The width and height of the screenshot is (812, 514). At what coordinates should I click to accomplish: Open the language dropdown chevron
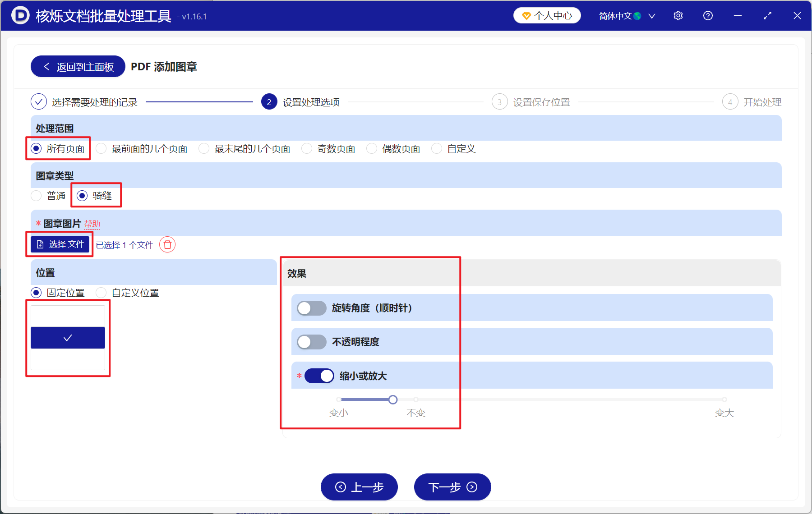652,15
